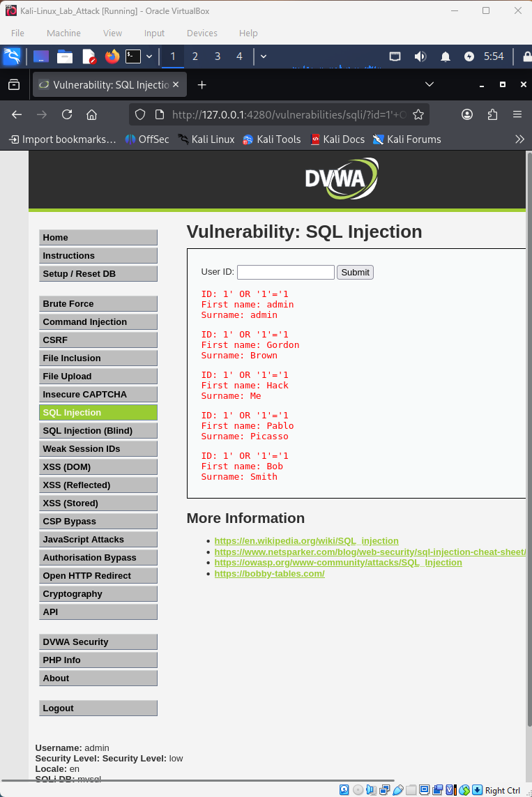Click the VirtualBox network adapters status icon

tap(385, 790)
